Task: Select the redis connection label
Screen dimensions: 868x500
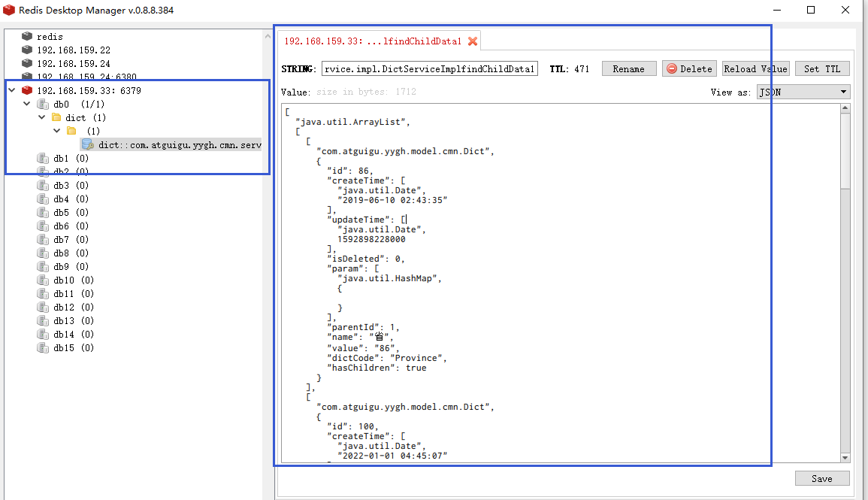Action: tap(50, 37)
